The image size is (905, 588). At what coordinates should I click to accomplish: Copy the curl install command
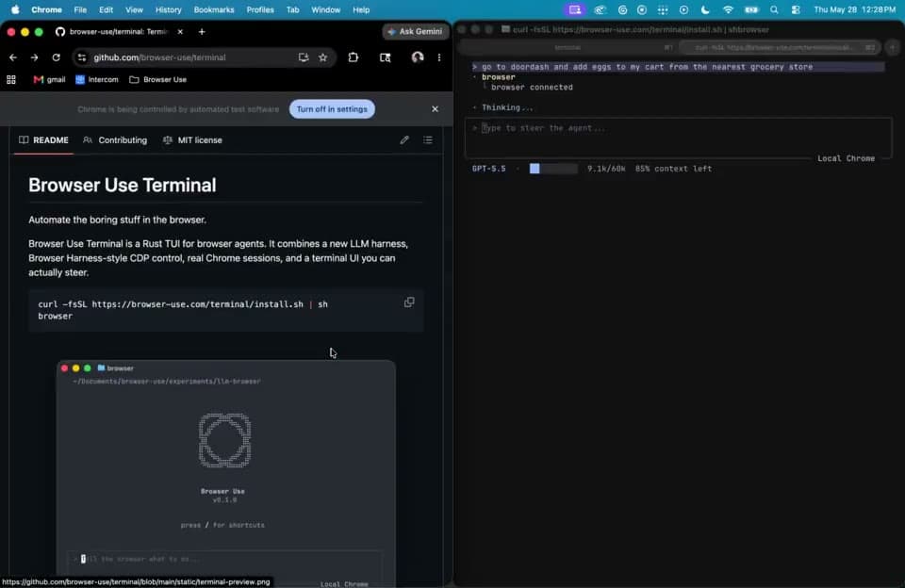coord(409,302)
